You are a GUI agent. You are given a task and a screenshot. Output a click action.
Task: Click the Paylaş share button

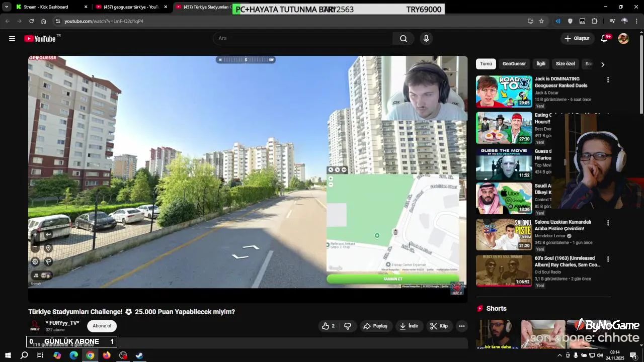pyautogui.click(x=376, y=326)
